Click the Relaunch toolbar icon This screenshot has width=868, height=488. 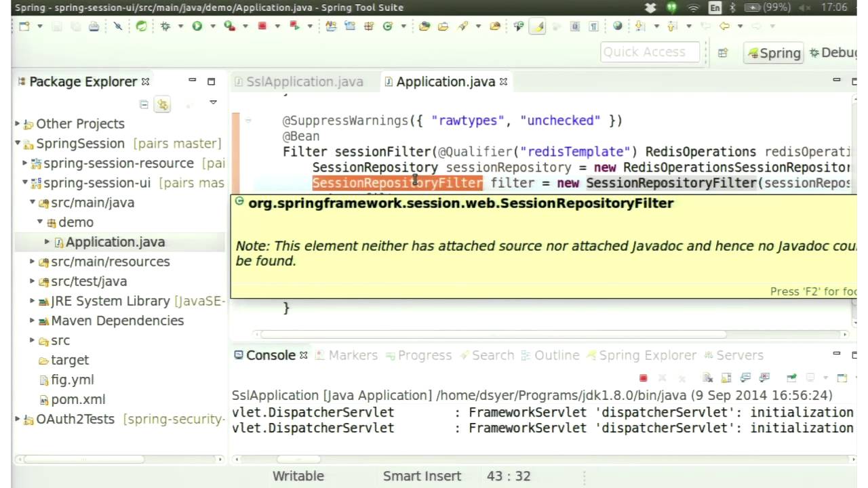[294, 26]
